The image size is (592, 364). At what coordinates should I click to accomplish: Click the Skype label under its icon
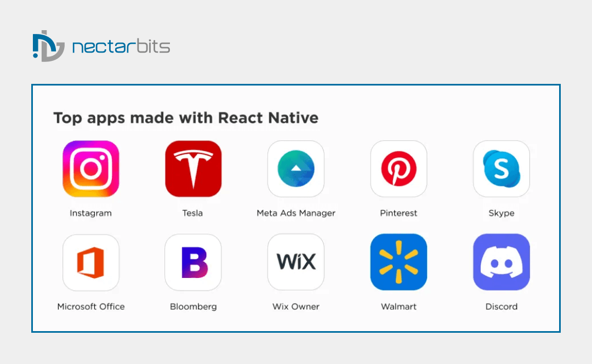[502, 213]
